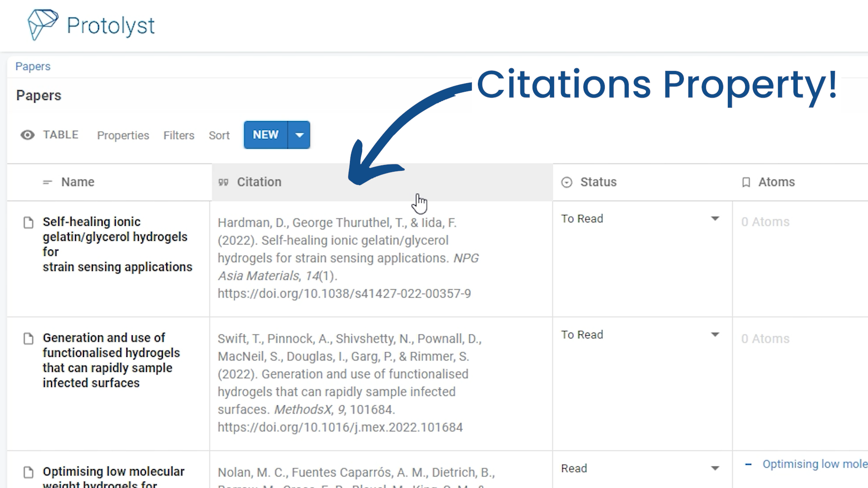The width and height of the screenshot is (868, 488).
Task: Click the eye icon next to TABLE
Action: [x=27, y=135]
